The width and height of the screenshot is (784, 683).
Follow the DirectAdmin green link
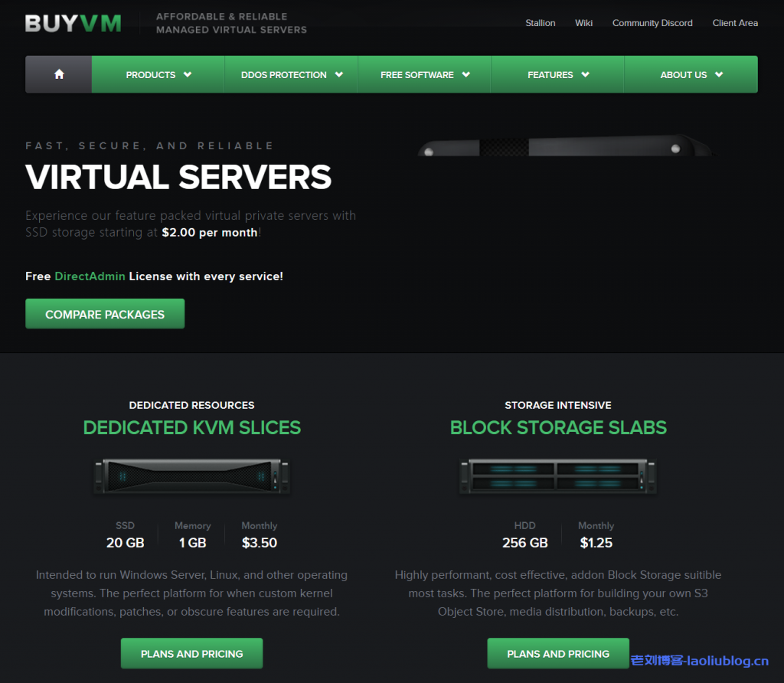(x=90, y=276)
